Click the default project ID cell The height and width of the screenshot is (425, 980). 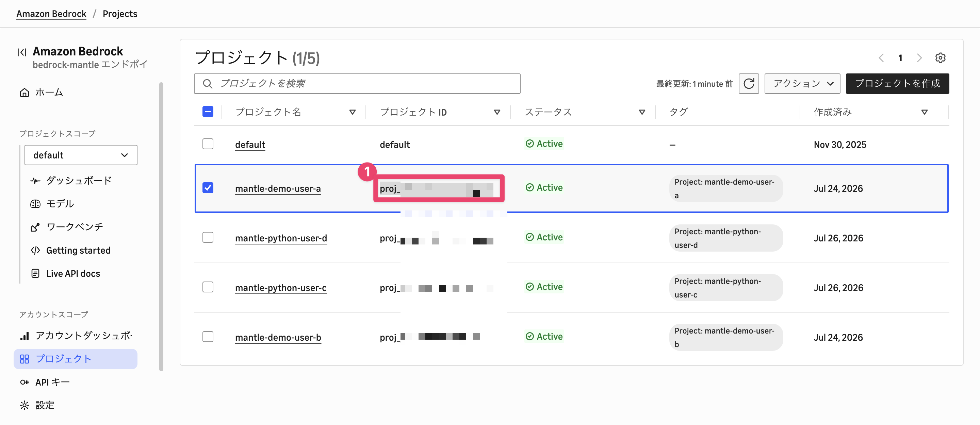[394, 145]
